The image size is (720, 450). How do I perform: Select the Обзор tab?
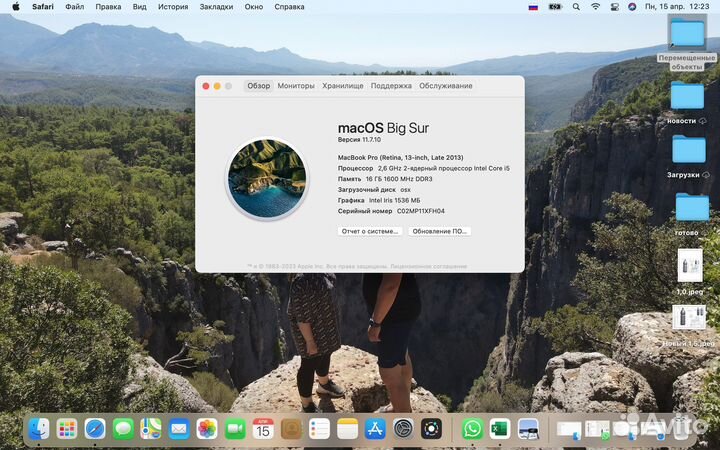click(259, 86)
